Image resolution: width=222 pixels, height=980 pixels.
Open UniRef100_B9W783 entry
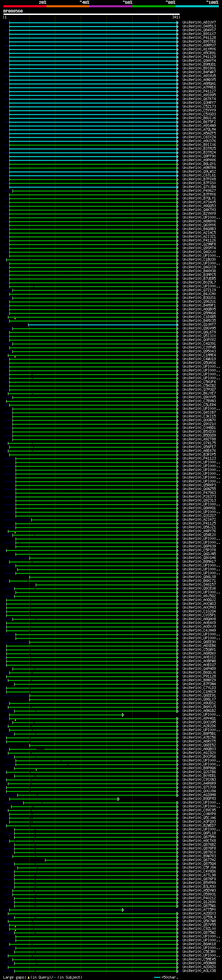[x=199, y=856]
